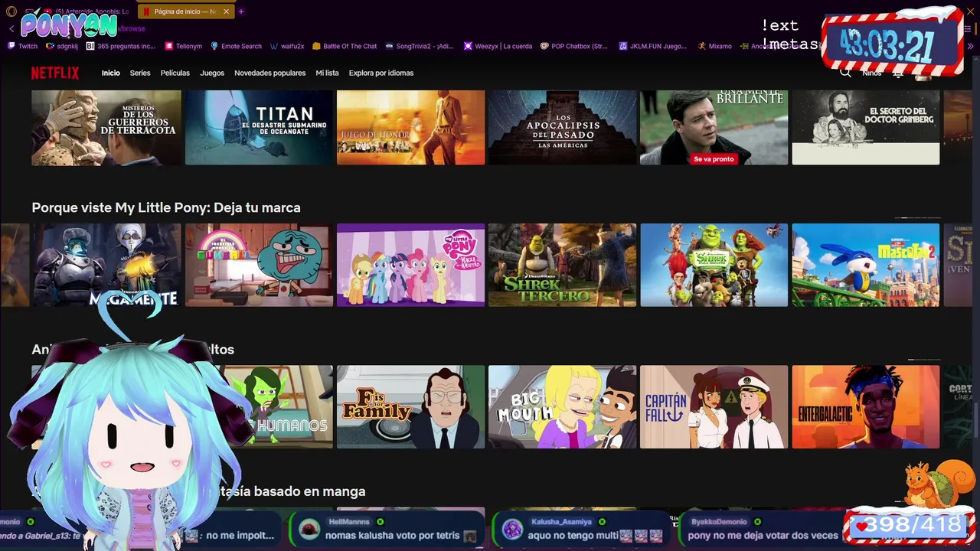The image size is (980, 551).
Task: Open Explora por idiomas
Action: [381, 73]
